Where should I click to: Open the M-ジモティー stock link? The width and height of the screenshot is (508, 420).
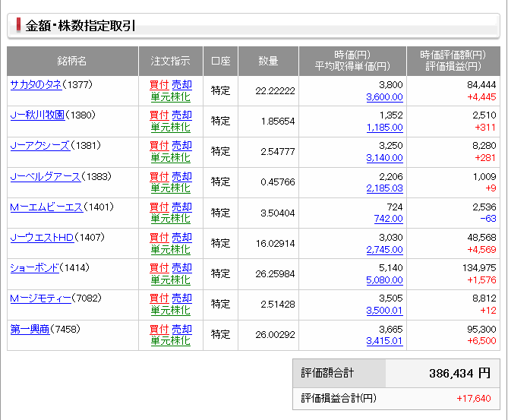[x=40, y=298]
